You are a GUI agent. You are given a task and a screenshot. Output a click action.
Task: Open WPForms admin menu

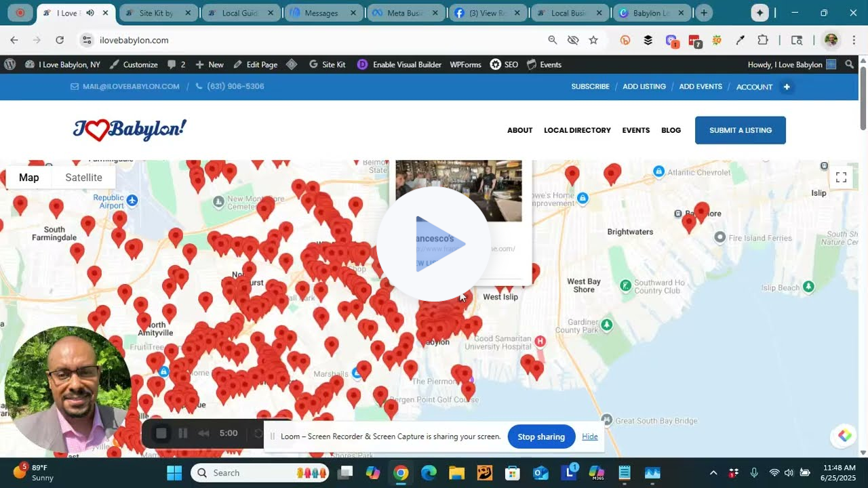[465, 64]
